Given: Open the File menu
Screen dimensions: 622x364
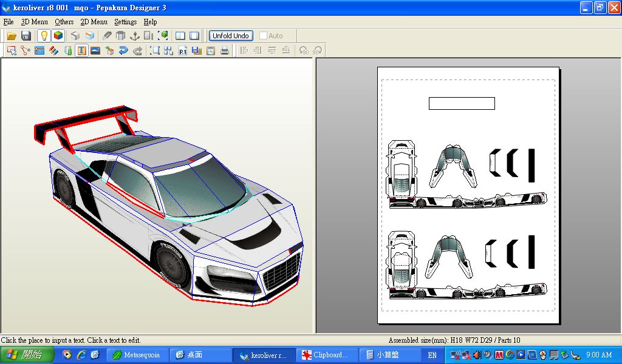Looking at the screenshot, I should pos(9,22).
